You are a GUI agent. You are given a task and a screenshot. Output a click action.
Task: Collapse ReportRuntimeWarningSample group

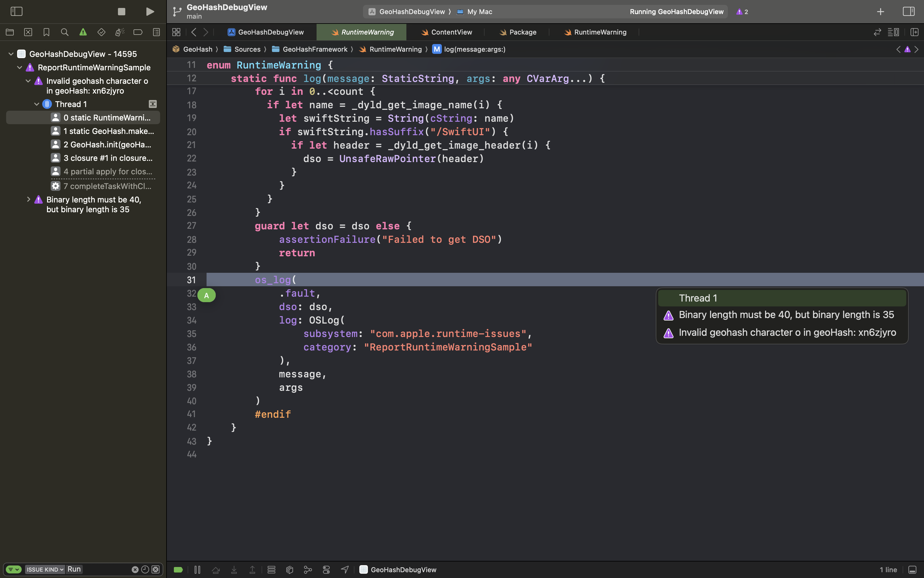[20, 67]
